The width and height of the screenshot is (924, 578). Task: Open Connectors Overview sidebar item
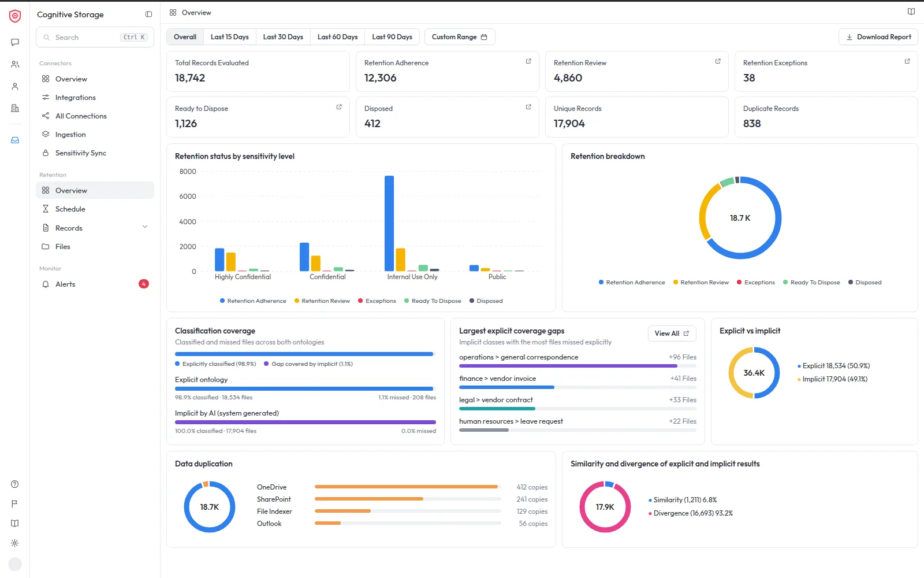pyautogui.click(x=95, y=79)
